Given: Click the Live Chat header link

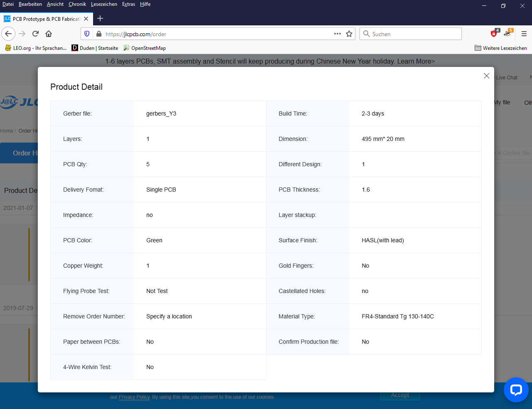Looking at the screenshot, I should 507,78.
